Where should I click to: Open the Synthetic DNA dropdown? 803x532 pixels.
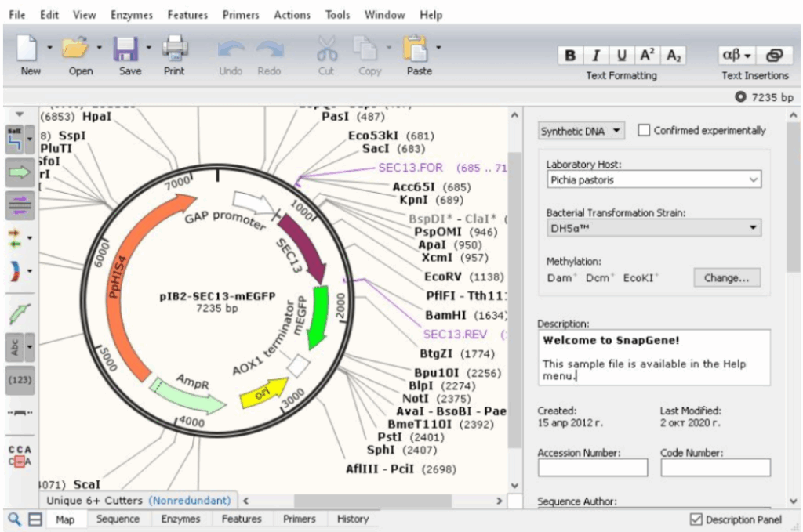[x=581, y=131]
